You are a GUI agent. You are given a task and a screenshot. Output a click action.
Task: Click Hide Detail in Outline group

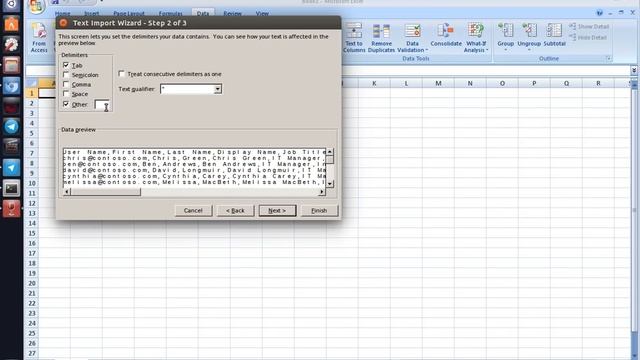(588, 38)
